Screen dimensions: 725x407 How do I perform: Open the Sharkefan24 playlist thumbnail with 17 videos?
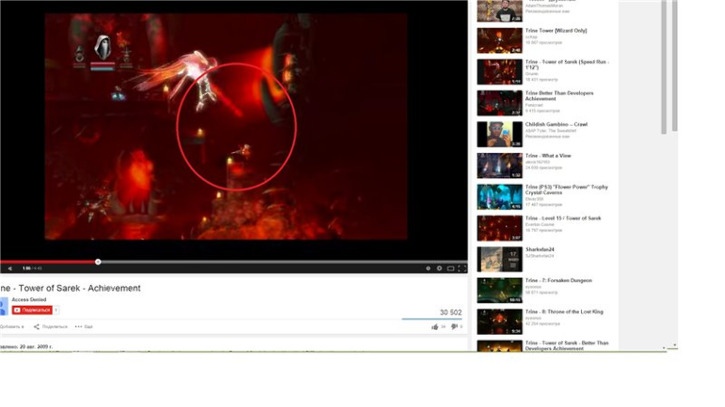[500, 259]
